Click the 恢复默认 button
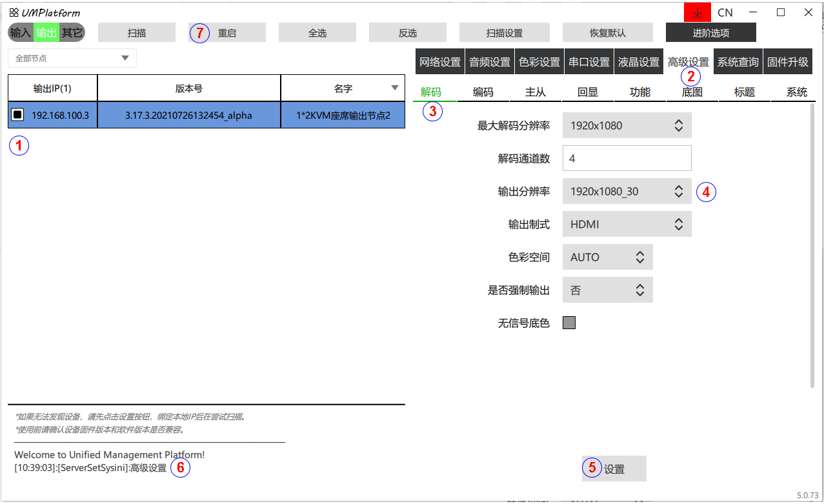 (607, 33)
